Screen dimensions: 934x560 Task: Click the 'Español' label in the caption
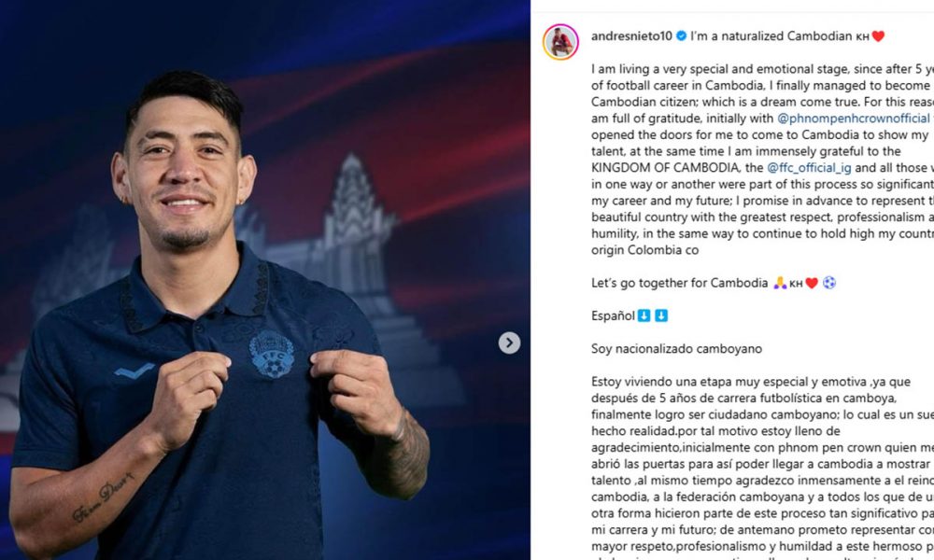coord(613,316)
